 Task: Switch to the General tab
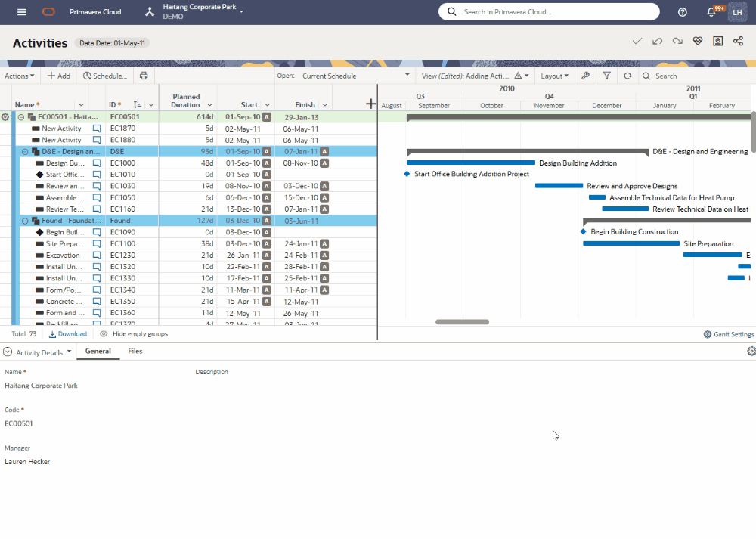coord(98,351)
